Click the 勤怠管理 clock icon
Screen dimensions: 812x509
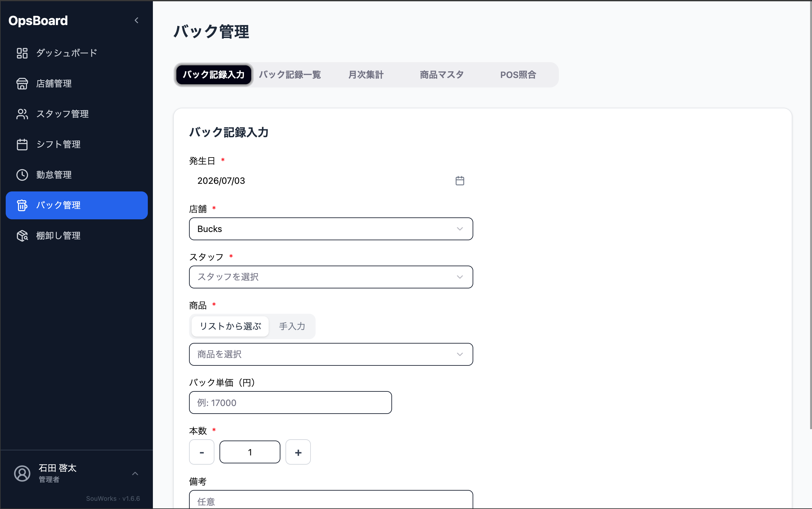[22, 175]
